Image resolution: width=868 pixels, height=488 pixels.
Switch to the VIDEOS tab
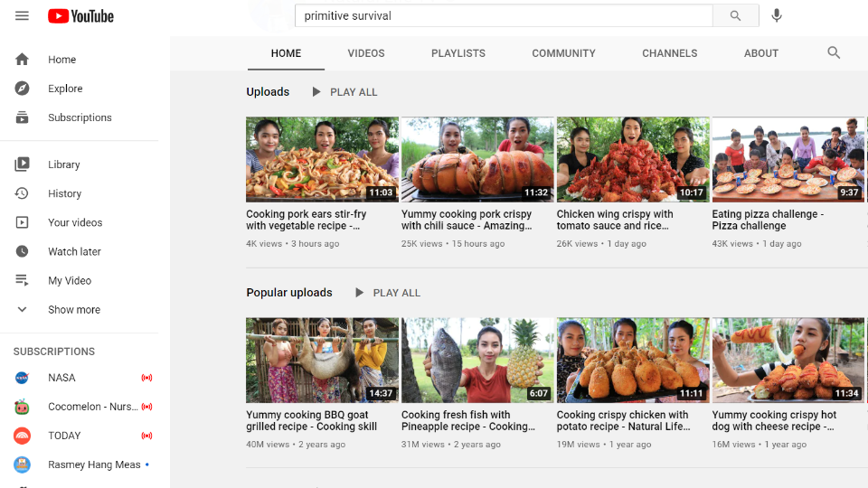[366, 53]
